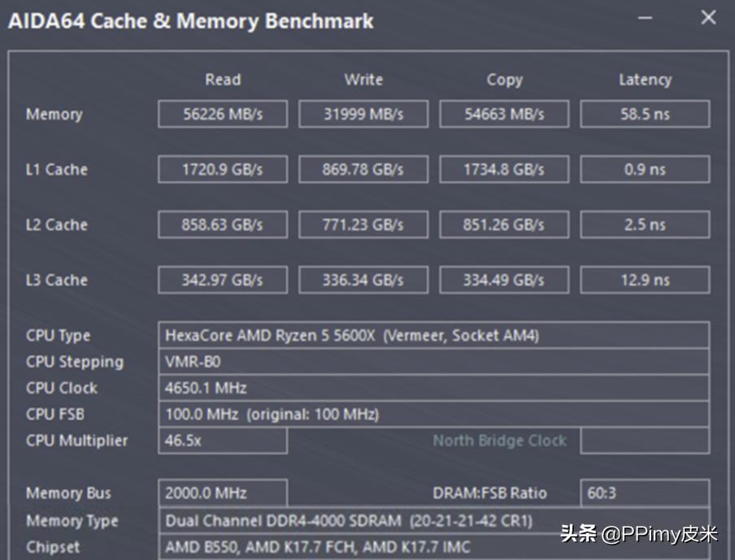
Task: Select the CPU FSB value field
Action: [433, 415]
